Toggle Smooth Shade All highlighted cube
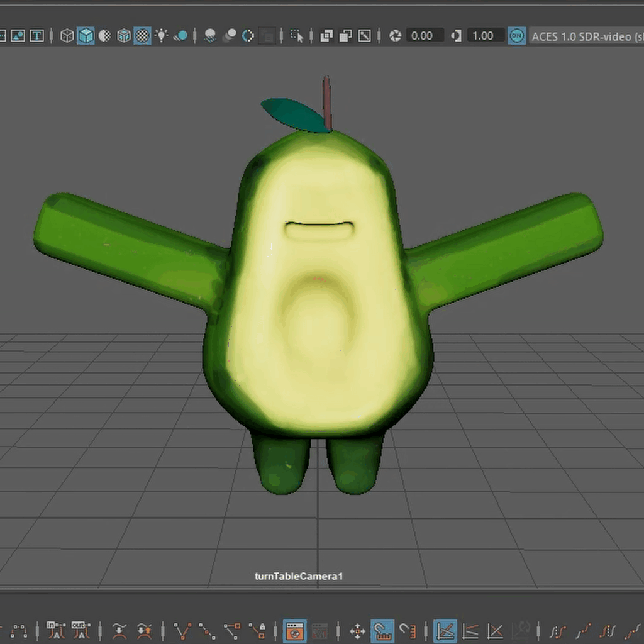 coord(86,36)
